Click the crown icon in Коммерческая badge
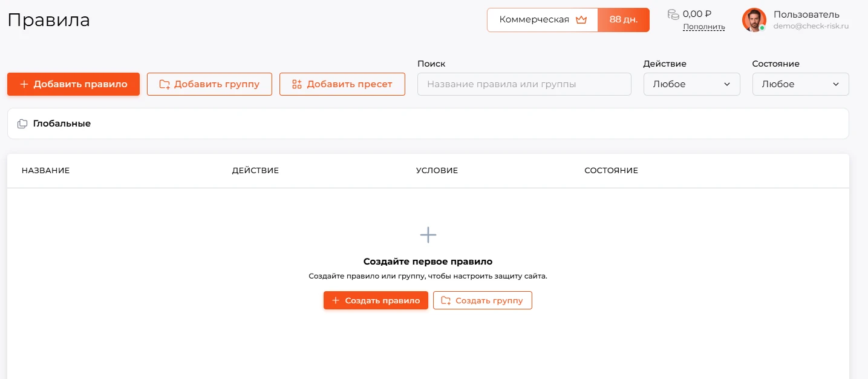The width and height of the screenshot is (868, 379). (x=581, y=19)
